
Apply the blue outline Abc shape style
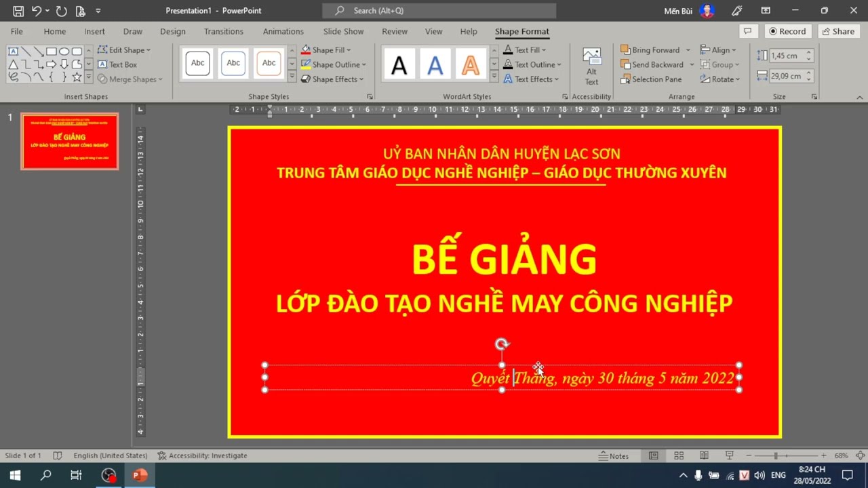(233, 63)
